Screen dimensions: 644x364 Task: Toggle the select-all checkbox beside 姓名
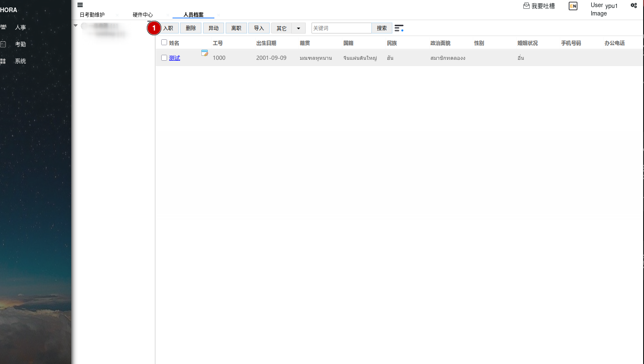(164, 42)
